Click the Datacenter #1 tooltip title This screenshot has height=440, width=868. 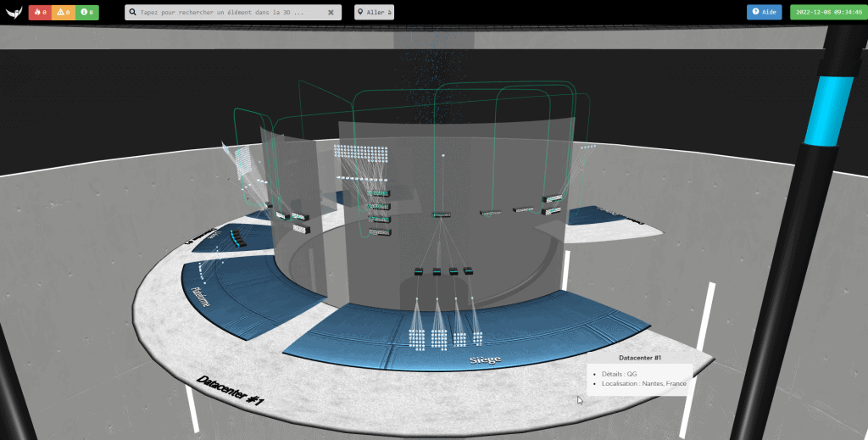(x=640, y=358)
